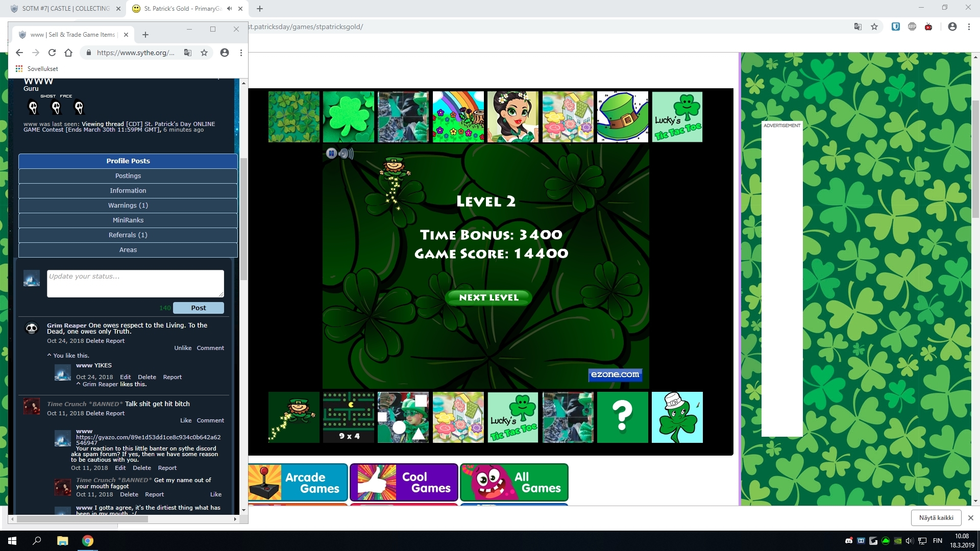
Task: Click Chrome icon in taskbar
Action: click(x=88, y=541)
